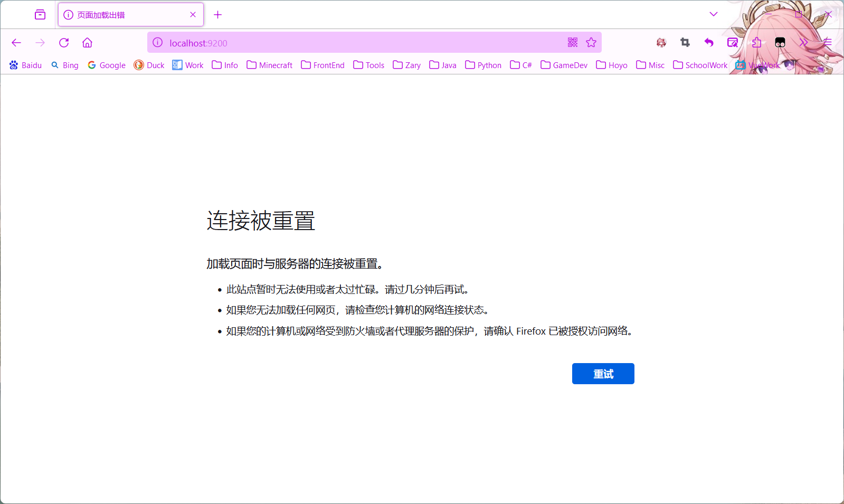
Task: Expand the Zary bookmarks folder
Action: coord(407,65)
